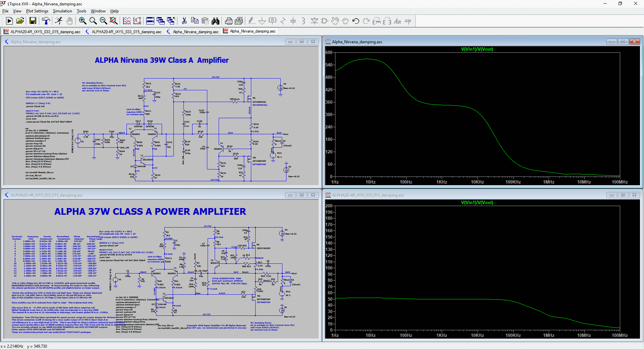This screenshot has height=349, width=644.
Task: Click the Paste clipboard icon
Action: (x=205, y=21)
